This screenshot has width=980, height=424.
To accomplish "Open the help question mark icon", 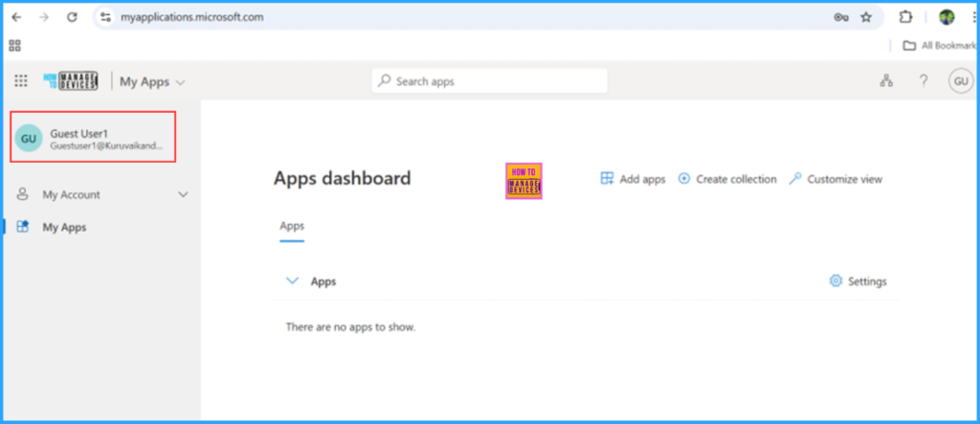I will click(924, 80).
